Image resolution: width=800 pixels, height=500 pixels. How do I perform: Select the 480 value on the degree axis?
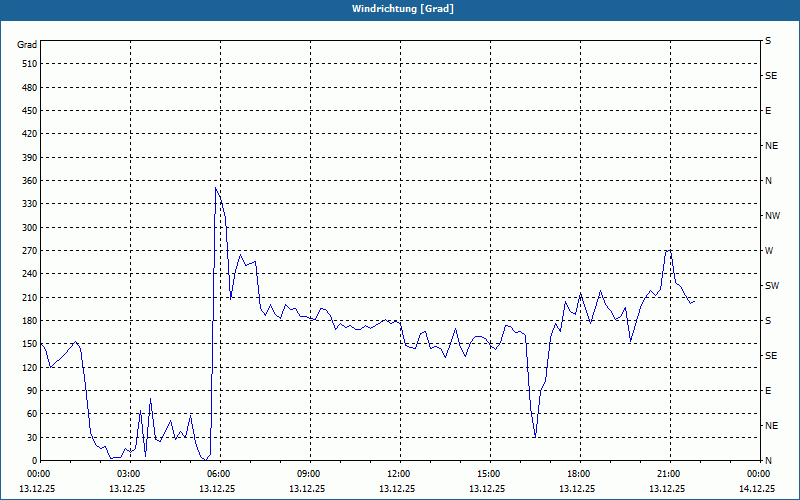click(x=29, y=87)
